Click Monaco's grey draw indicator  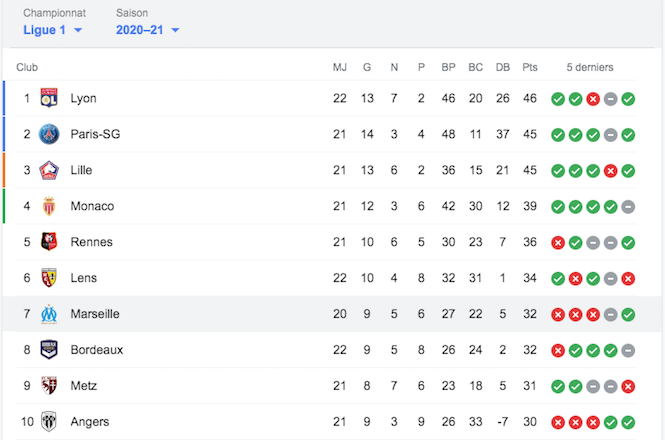click(628, 207)
